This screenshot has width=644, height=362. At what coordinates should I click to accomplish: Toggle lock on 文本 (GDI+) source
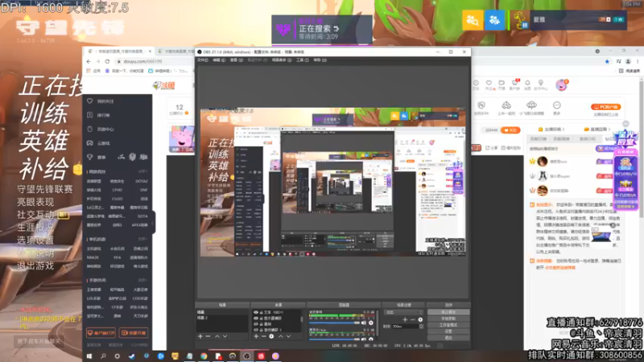click(x=261, y=312)
